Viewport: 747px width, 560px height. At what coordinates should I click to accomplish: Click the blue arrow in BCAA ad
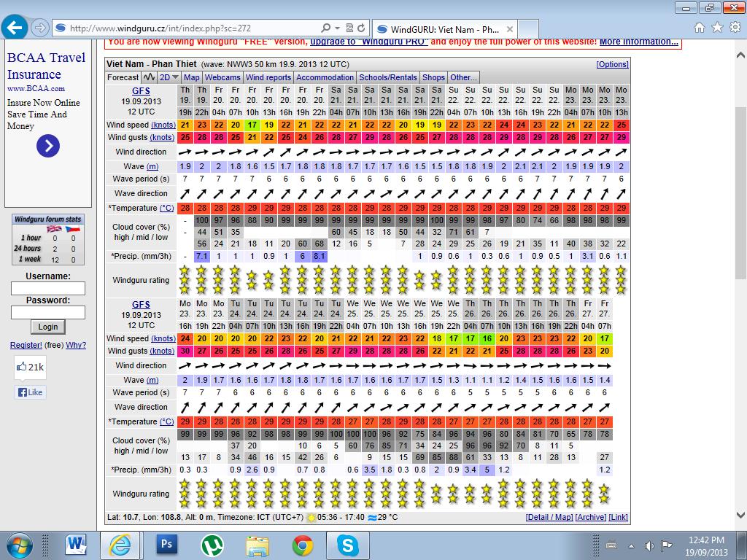tap(47, 147)
